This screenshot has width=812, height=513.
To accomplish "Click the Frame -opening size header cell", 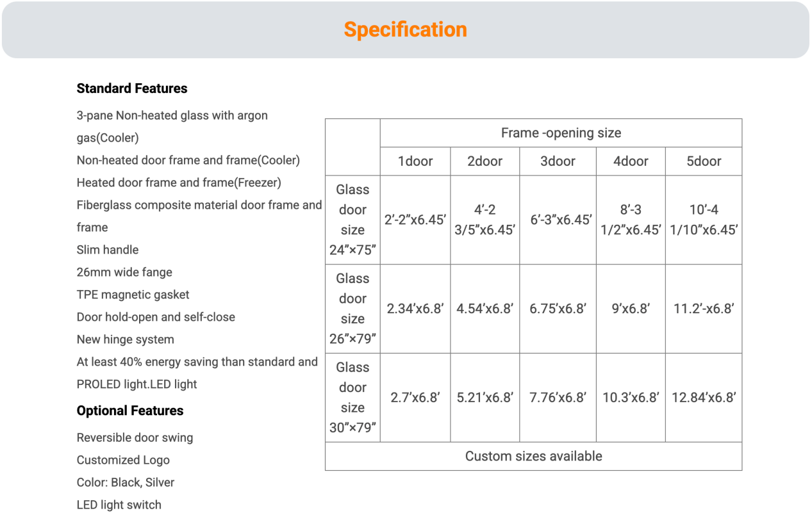I will (561, 133).
